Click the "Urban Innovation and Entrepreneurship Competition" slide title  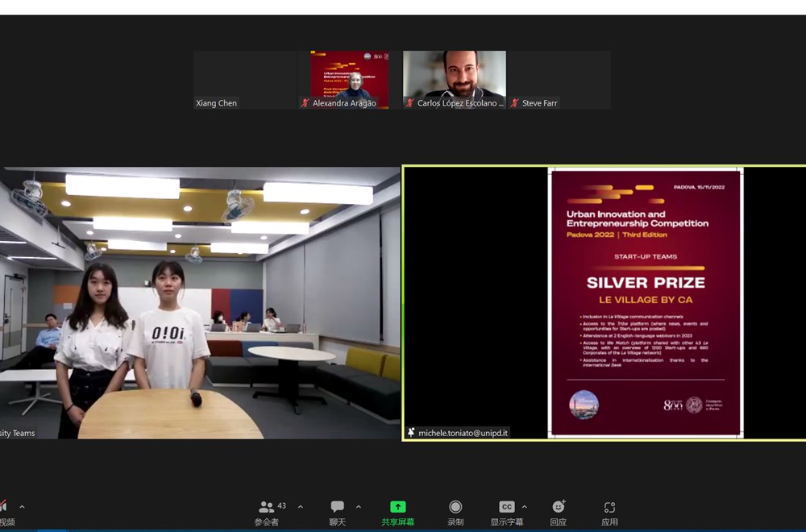click(638, 218)
